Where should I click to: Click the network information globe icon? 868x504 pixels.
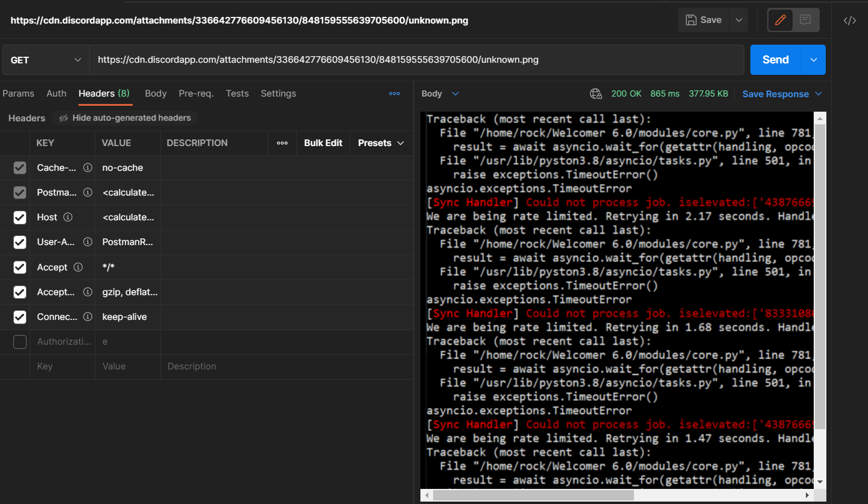(595, 94)
